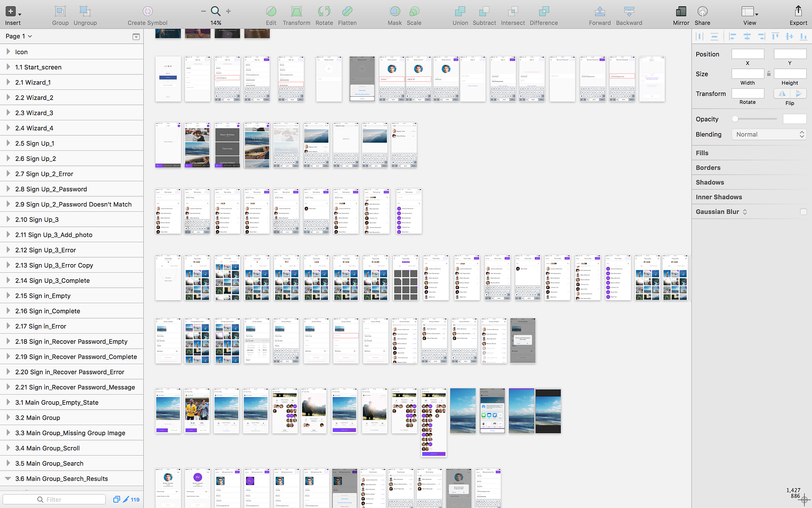Adjust the Opacity slider
Image resolution: width=812 pixels, height=508 pixels.
point(735,119)
